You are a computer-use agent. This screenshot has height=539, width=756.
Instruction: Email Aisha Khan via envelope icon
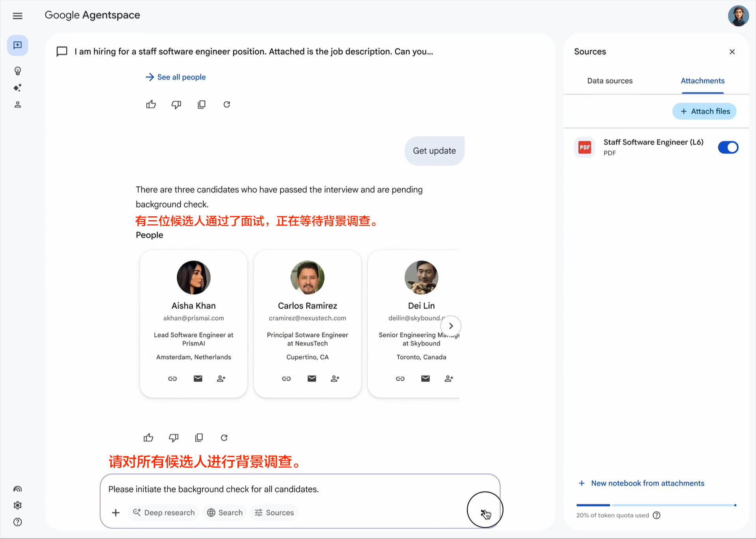click(x=198, y=379)
